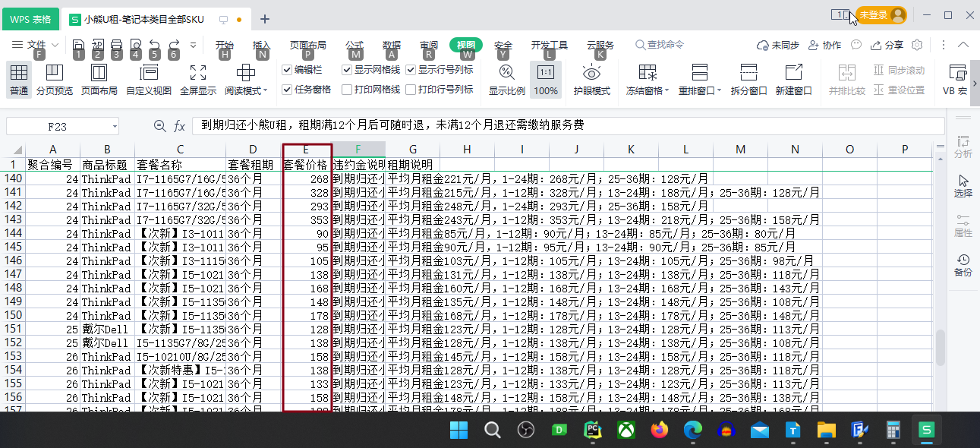
Task: Open the Settings gear icon
Action: (917, 45)
